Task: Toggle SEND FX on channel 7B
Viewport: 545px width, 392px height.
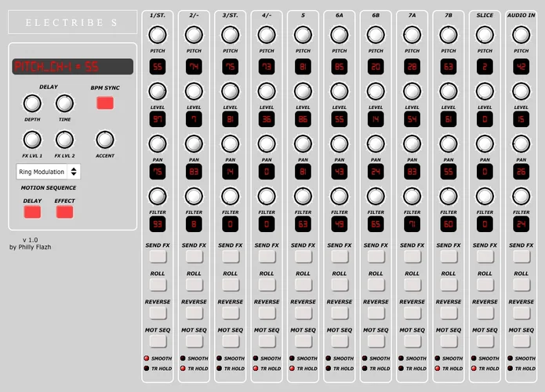Action: 449,256
